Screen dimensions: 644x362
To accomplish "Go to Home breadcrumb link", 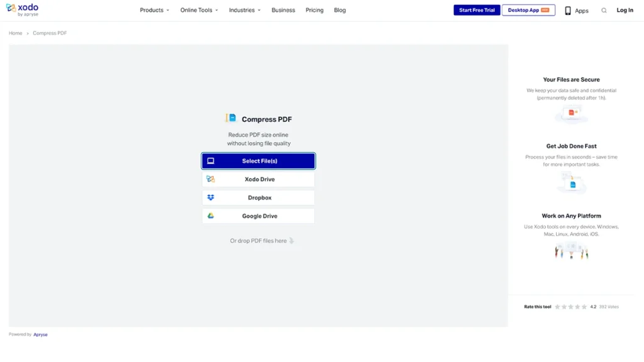I will [x=16, y=33].
